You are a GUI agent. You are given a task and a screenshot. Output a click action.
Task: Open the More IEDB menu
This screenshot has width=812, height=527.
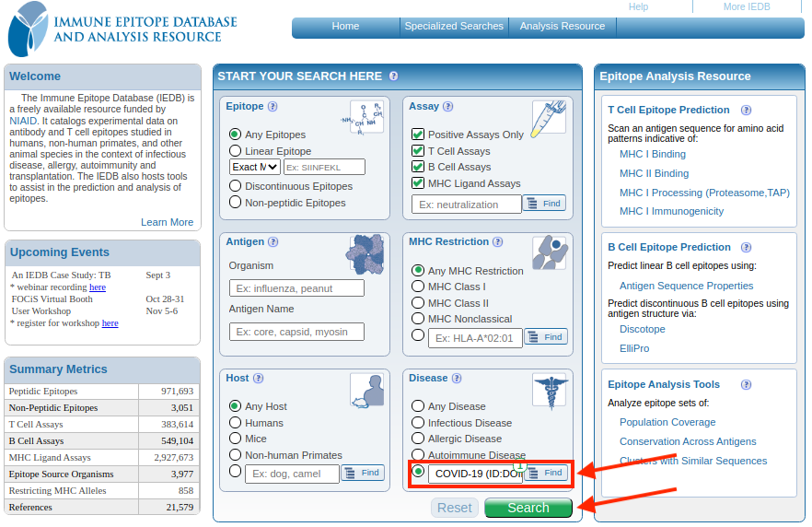(x=747, y=6)
